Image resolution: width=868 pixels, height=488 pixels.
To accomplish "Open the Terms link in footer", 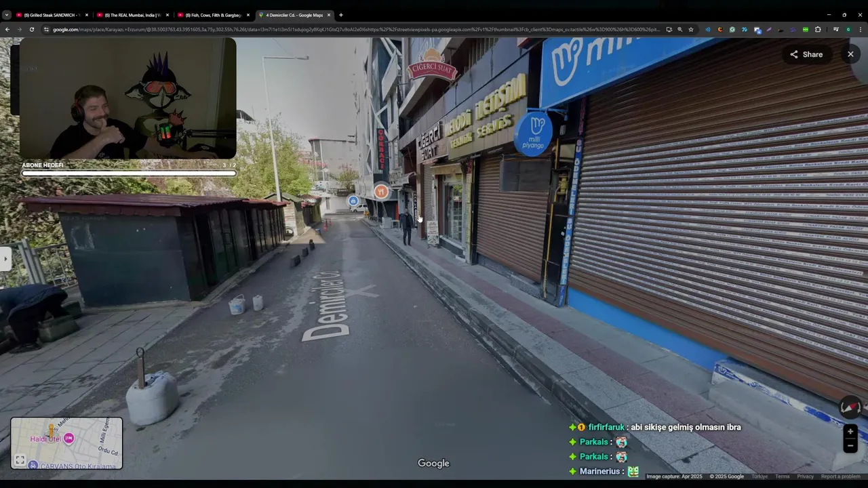I will pos(783,476).
